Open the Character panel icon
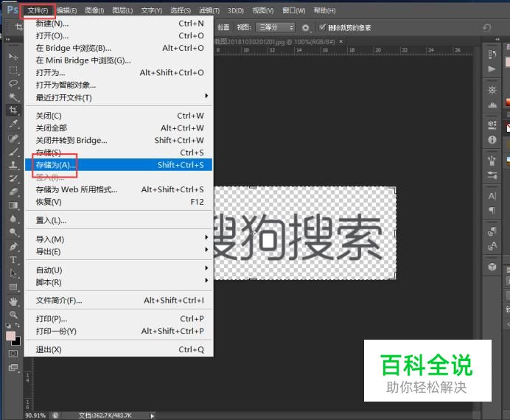The image size is (510, 420). point(492,196)
